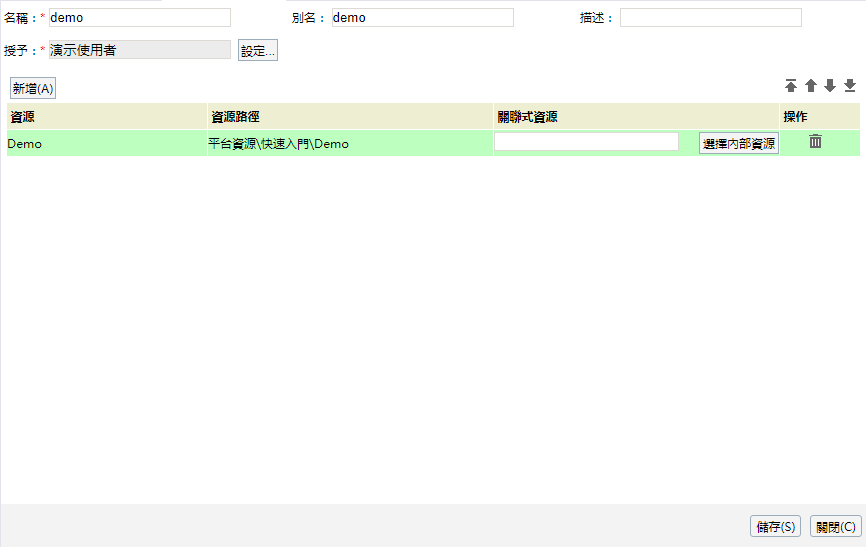The height and width of the screenshot is (547, 866).
Task: Click the 資源路徑 column header
Action: coord(350,116)
